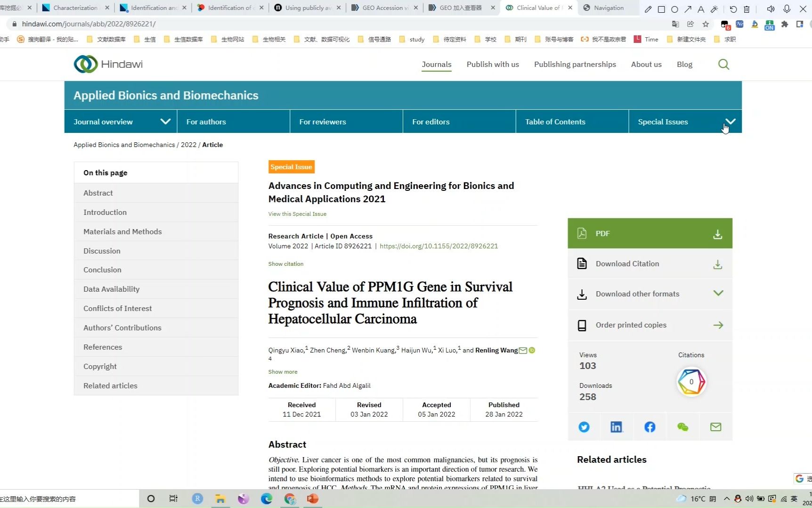Image resolution: width=812 pixels, height=508 pixels.
Task: Jump to the References section
Action: tap(156, 347)
